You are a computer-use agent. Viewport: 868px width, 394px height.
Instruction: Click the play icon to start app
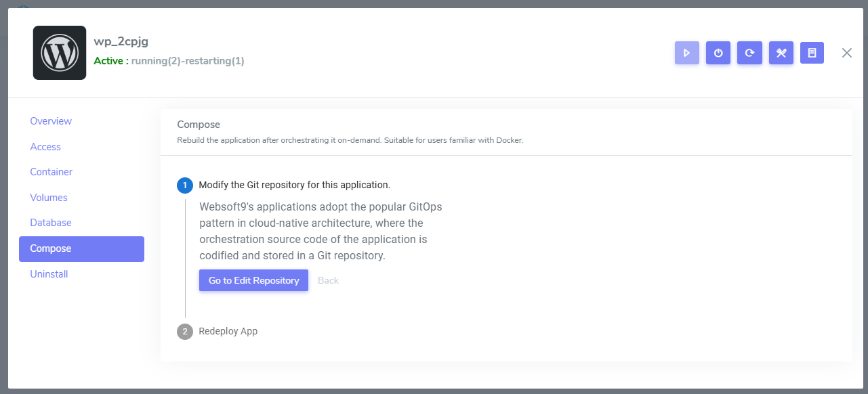click(x=686, y=53)
